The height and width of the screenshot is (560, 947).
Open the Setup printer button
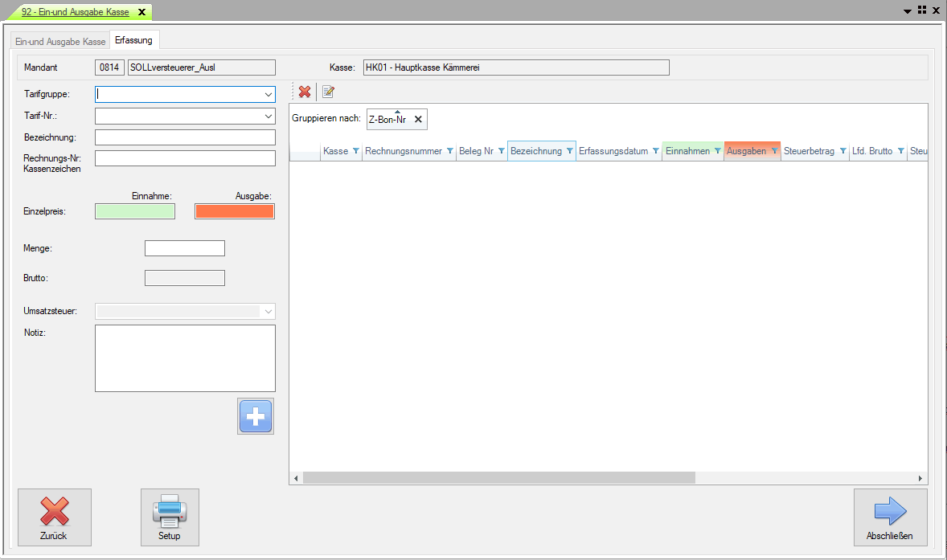pyautogui.click(x=170, y=517)
